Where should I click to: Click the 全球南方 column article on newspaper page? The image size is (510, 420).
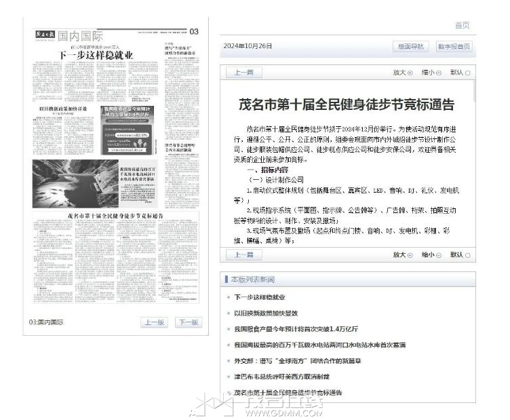click(181, 90)
